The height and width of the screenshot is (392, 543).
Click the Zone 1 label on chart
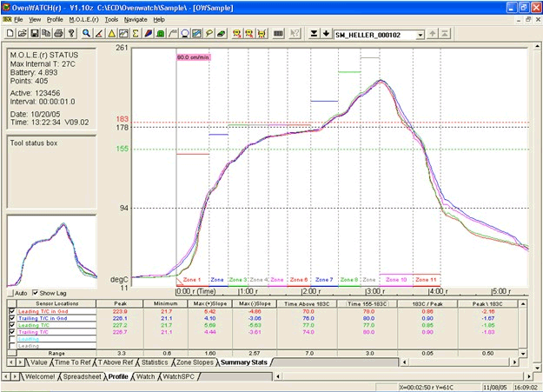coord(191,280)
